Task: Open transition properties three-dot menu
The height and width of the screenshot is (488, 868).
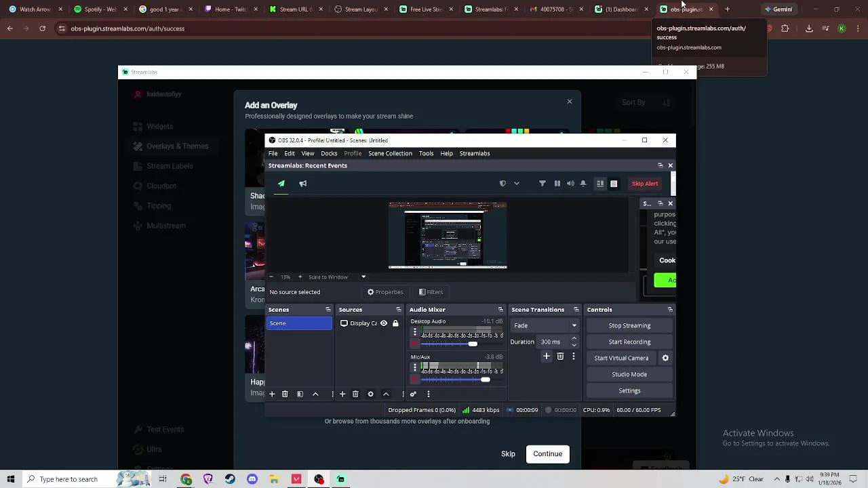Action: tap(574, 357)
